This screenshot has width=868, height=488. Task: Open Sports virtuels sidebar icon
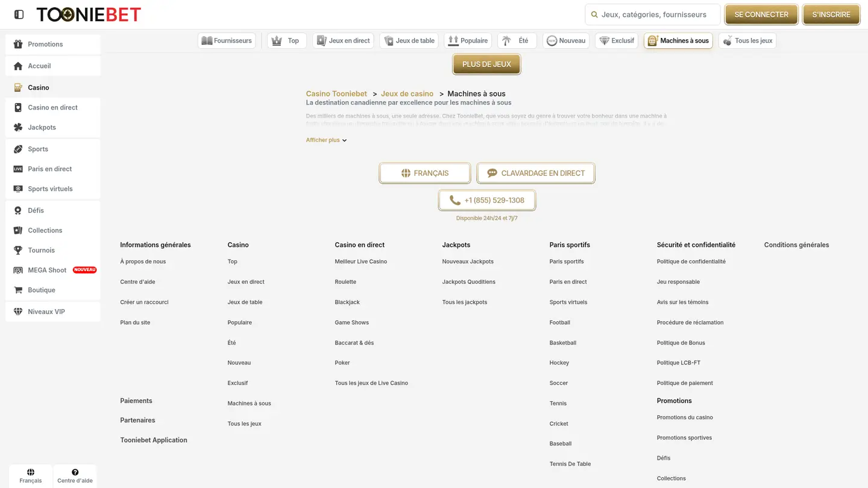[x=18, y=189]
